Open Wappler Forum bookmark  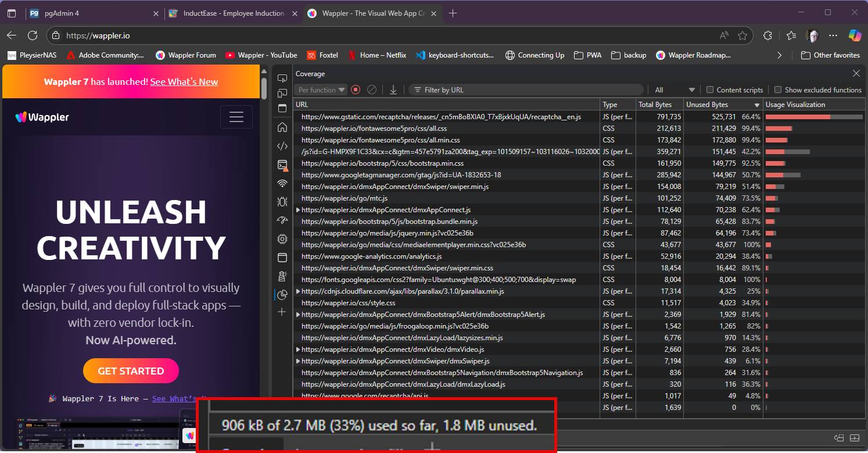click(x=186, y=55)
